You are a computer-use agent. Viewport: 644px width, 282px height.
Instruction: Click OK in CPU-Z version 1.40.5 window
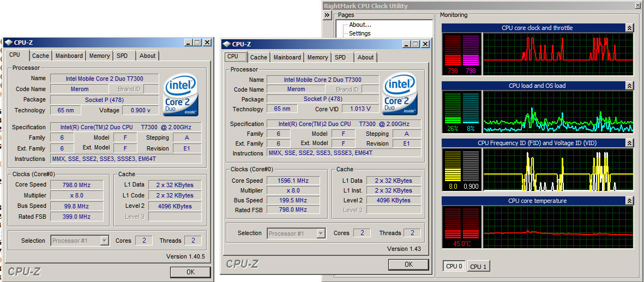(190, 272)
